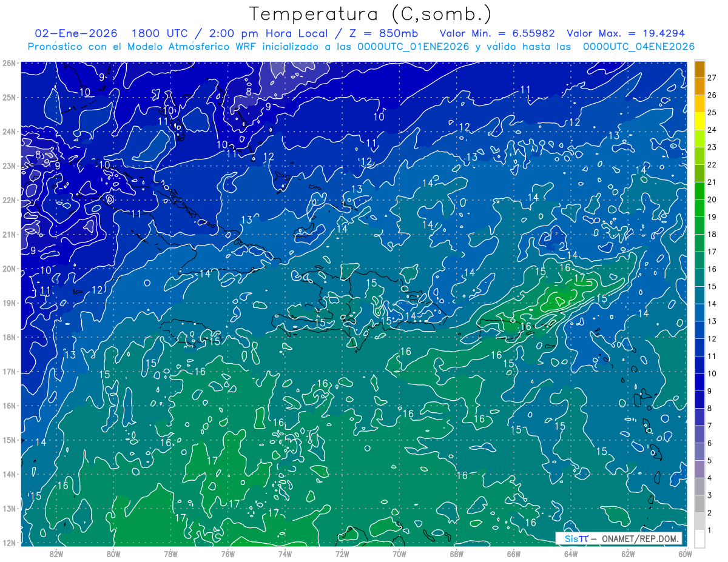Click the '14N' latitude axis label
This screenshot has width=728, height=562.
tap(9, 474)
